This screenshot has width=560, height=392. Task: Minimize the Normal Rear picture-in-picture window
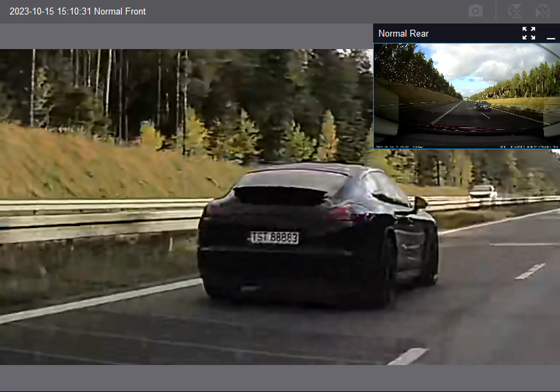pyautogui.click(x=551, y=38)
